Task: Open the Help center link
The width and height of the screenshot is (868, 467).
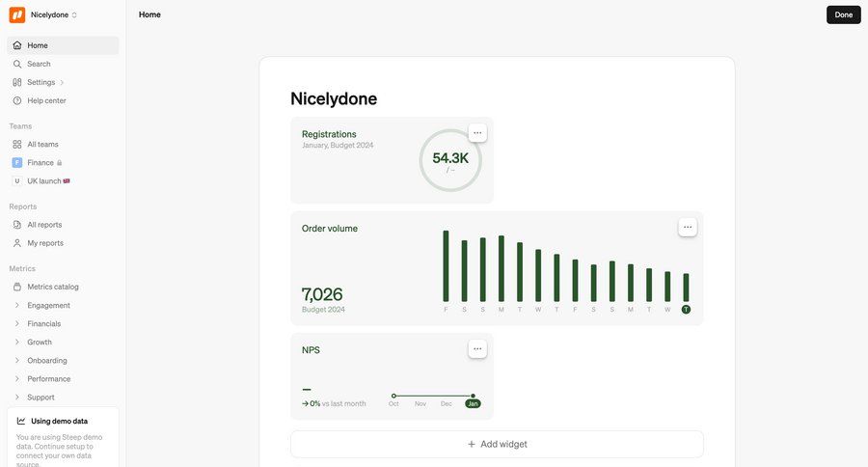Action: tap(63, 100)
